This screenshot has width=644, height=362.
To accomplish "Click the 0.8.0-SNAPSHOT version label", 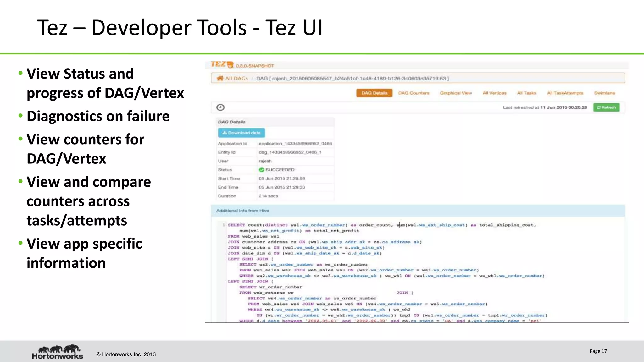I will (255, 66).
